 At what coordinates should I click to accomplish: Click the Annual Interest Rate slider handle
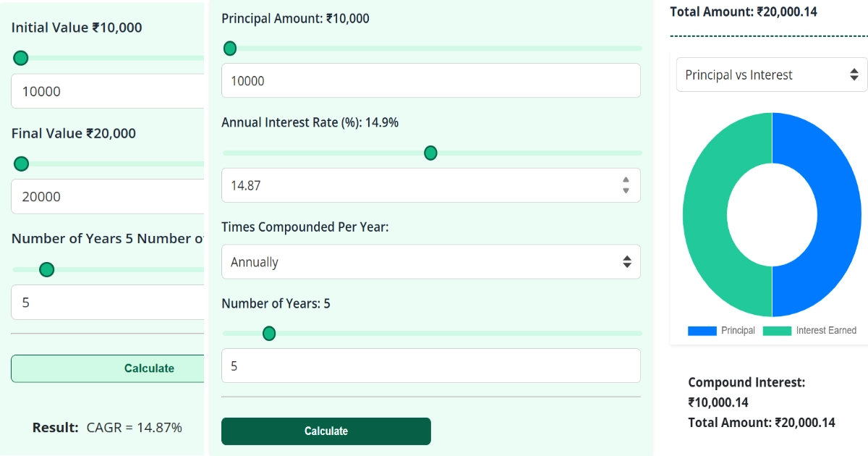click(430, 153)
